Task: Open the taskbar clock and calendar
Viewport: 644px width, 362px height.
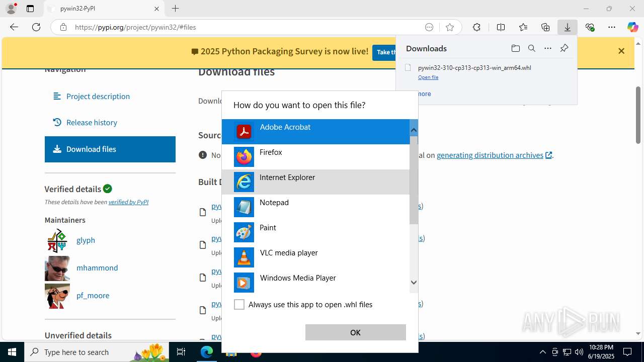Action: [601, 352]
